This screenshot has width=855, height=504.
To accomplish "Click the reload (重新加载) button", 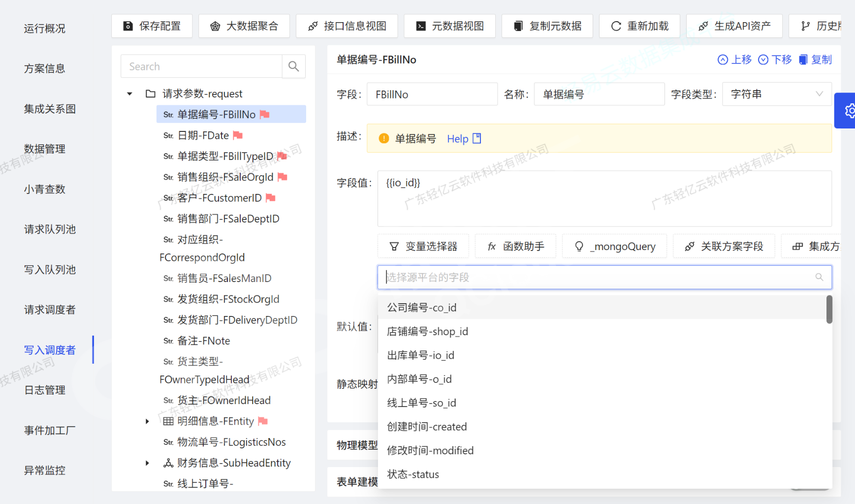I will click(639, 26).
